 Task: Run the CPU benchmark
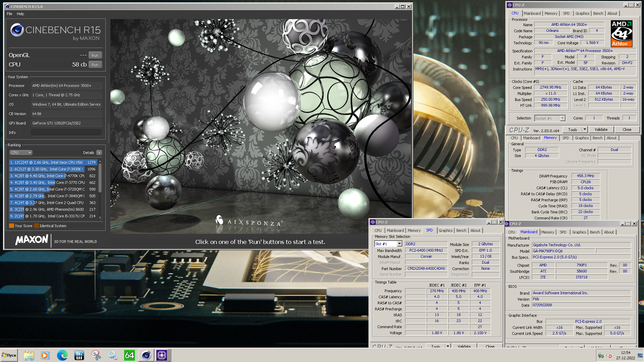95,65
